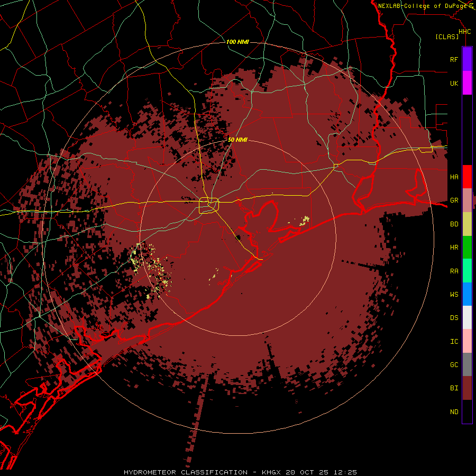The height and width of the screenshot is (476, 476).
Task: Click the BI legend label
Action: point(454,388)
